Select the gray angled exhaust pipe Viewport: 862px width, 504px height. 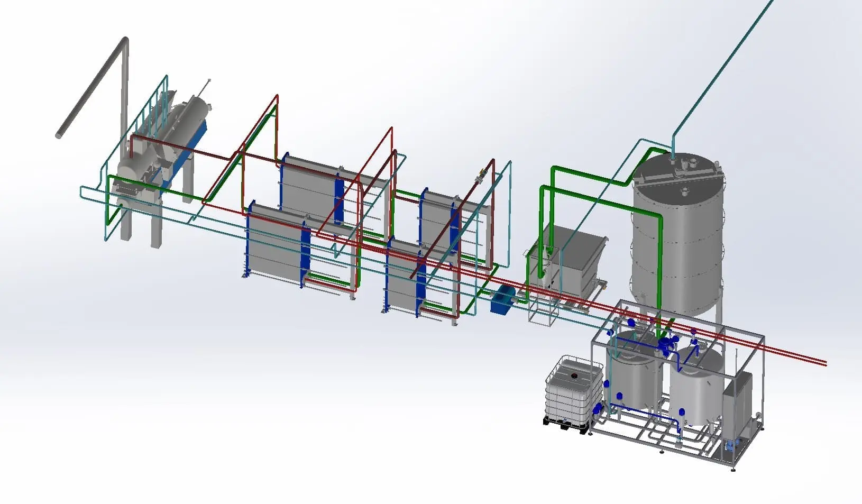(93, 90)
